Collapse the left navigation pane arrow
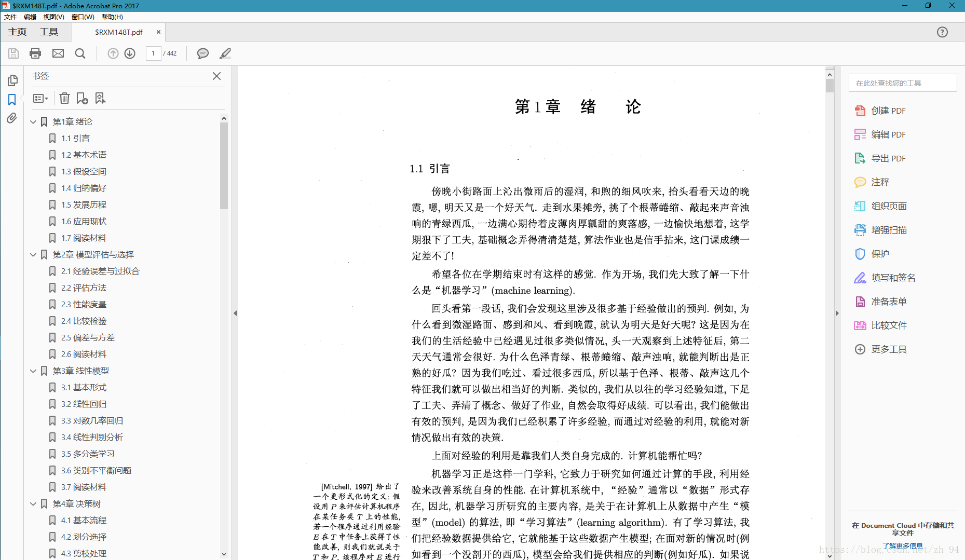Viewport: 965px width, 560px height. 235,313
